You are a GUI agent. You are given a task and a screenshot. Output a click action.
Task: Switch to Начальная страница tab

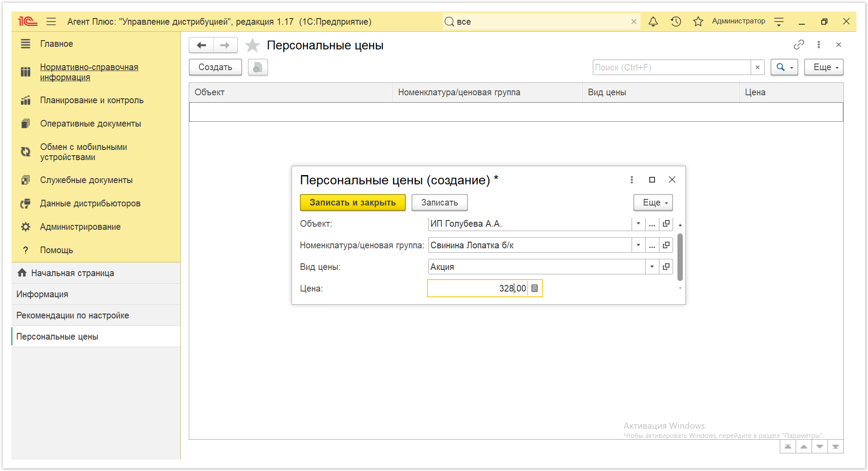pyautogui.click(x=96, y=273)
